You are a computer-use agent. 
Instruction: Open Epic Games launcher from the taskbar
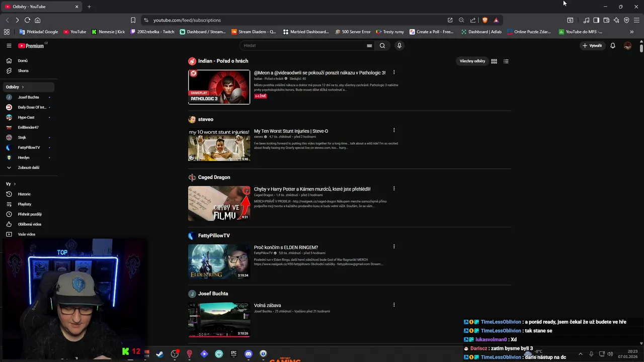point(233,354)
